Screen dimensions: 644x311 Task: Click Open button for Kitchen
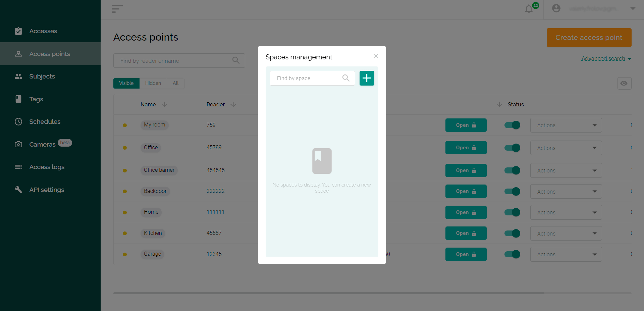(466, 233)
